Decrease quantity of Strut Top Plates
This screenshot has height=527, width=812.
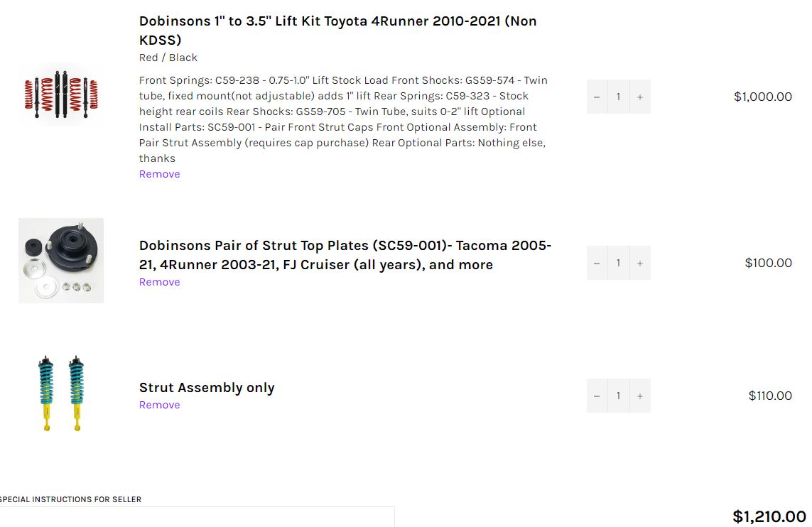click(x=597, y=263)
